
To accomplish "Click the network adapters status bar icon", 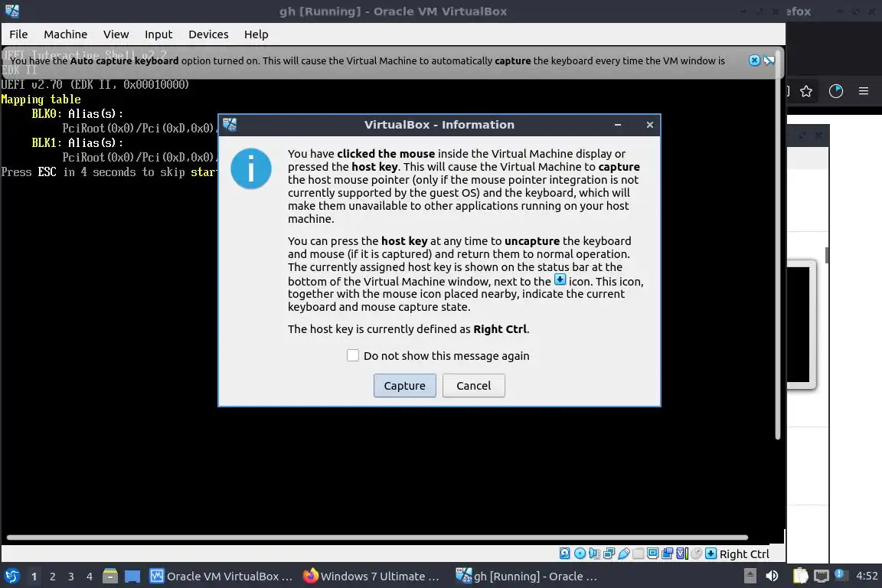I will (609, 554).
